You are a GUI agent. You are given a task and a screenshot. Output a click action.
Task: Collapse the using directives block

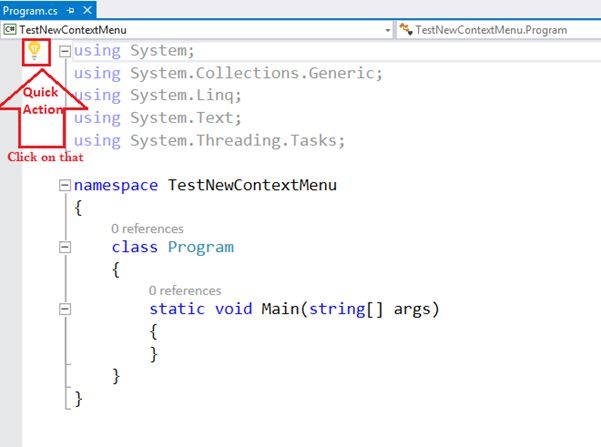[65, 51]
